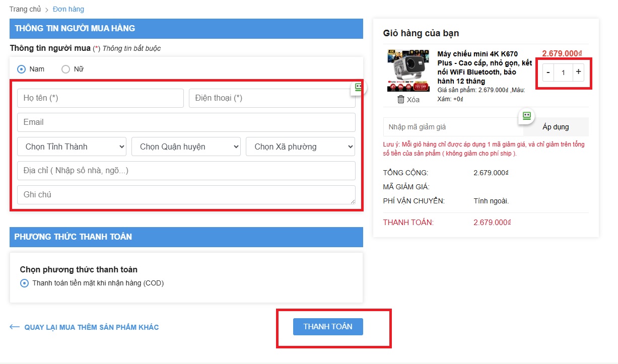Screen dimensions: 618x364
Task: Click the Đơn hàng breadcrumb link
Action: [x=68, y=9]
